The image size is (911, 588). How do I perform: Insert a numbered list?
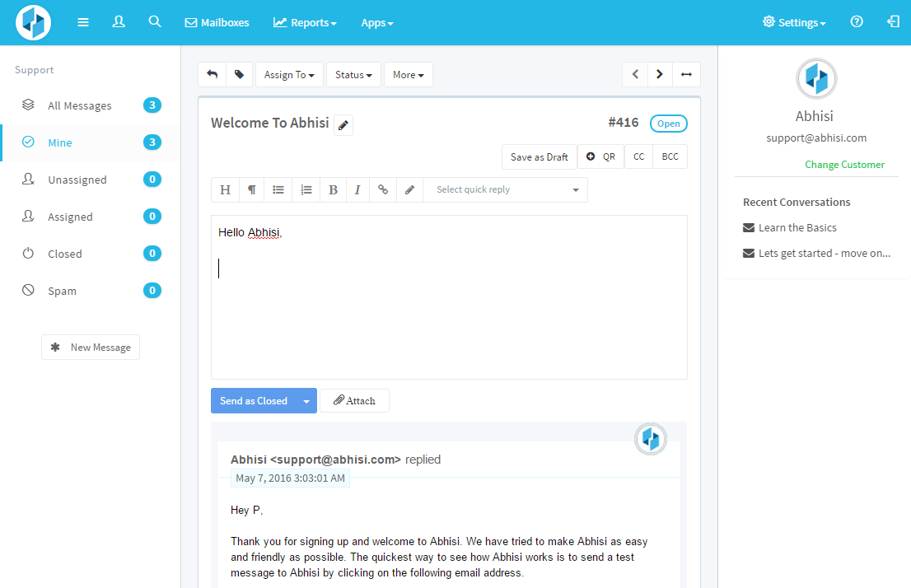point(306,190)
